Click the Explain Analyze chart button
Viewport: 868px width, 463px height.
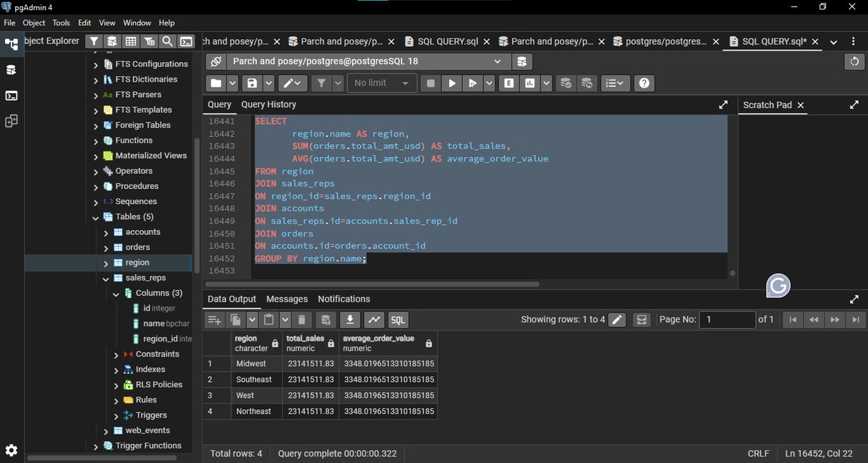pos(530,83)
